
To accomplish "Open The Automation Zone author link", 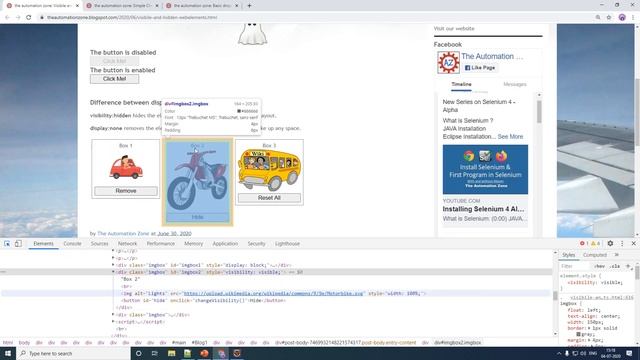I will coord(123,233).
